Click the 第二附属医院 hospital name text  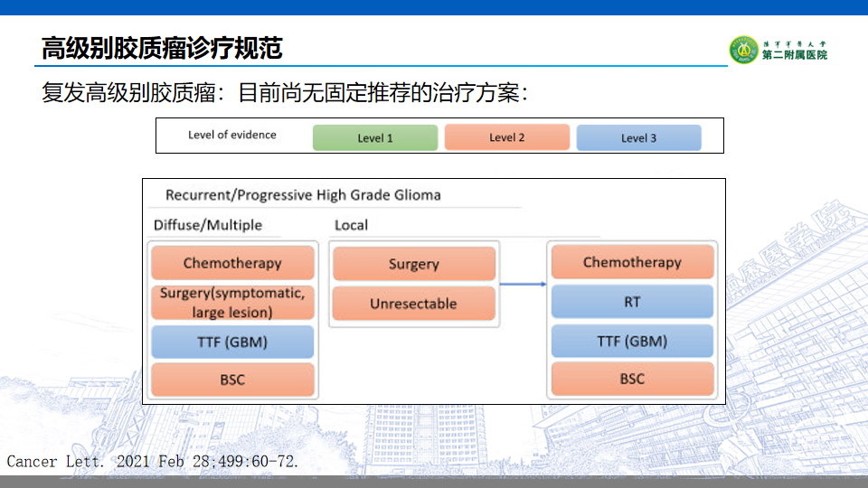pos(795,55)
